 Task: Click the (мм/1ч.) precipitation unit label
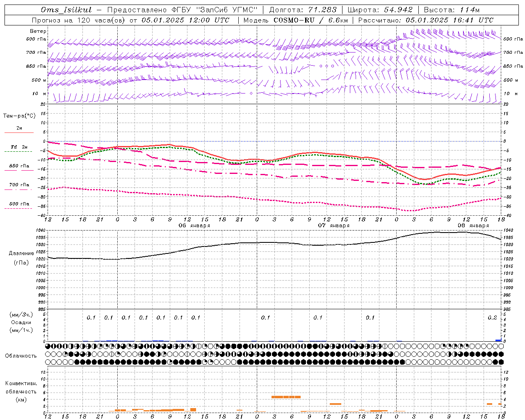pos(21,330)
